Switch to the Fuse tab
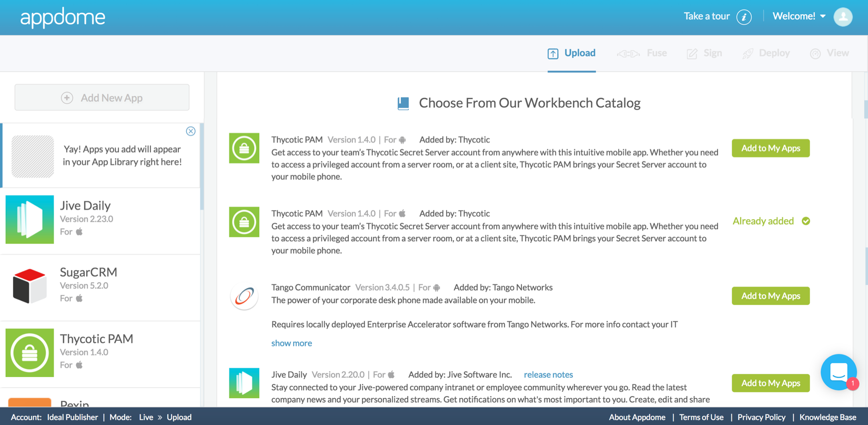The image size is (868, 425). (x=642, y=53)
